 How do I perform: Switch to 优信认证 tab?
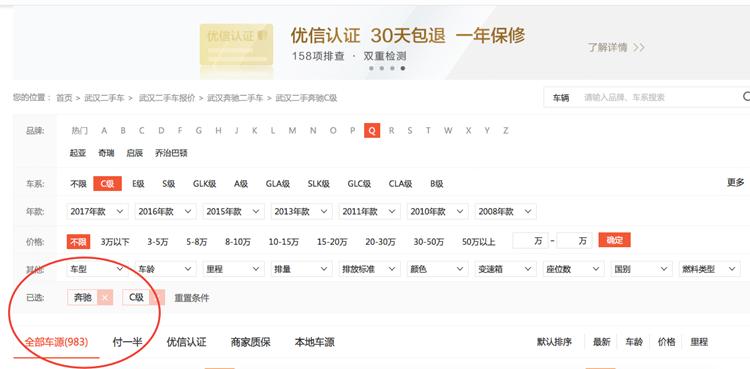(187, 342)
